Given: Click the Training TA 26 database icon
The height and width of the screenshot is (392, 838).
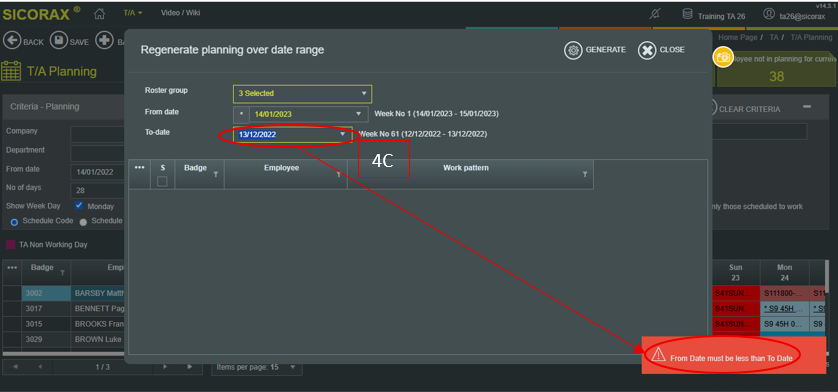Looking at the screenshot, I should [688, 15].
